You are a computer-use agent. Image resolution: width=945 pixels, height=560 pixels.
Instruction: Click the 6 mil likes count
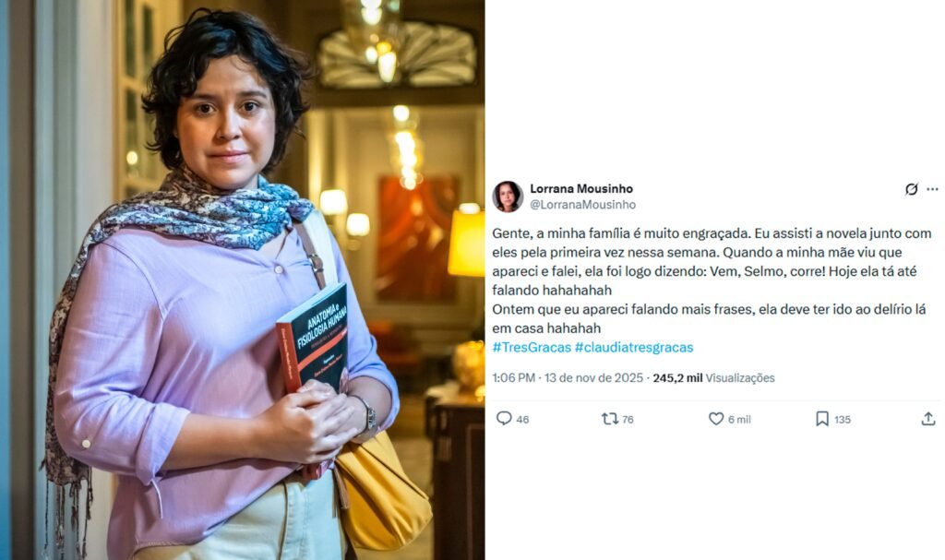(x=739, y=420)
